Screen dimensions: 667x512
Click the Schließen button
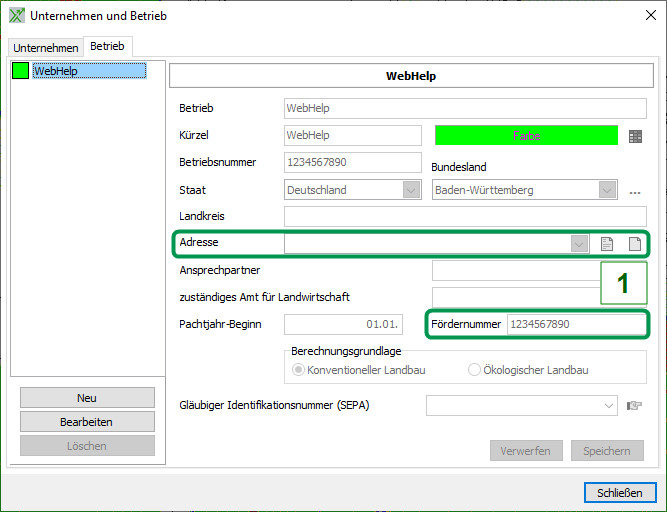619,492
